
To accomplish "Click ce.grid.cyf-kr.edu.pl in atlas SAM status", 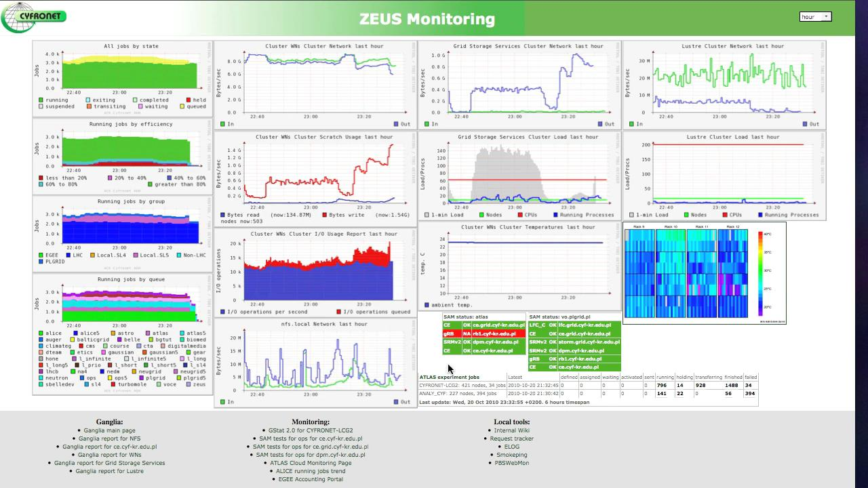I will pyautogui.click(x=498, y=325).
